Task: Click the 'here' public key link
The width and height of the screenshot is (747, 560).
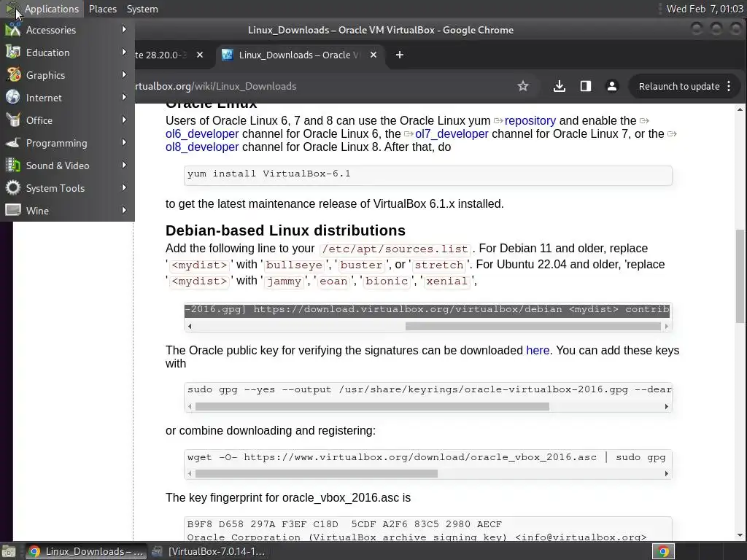Action: (x=538, y=351)
